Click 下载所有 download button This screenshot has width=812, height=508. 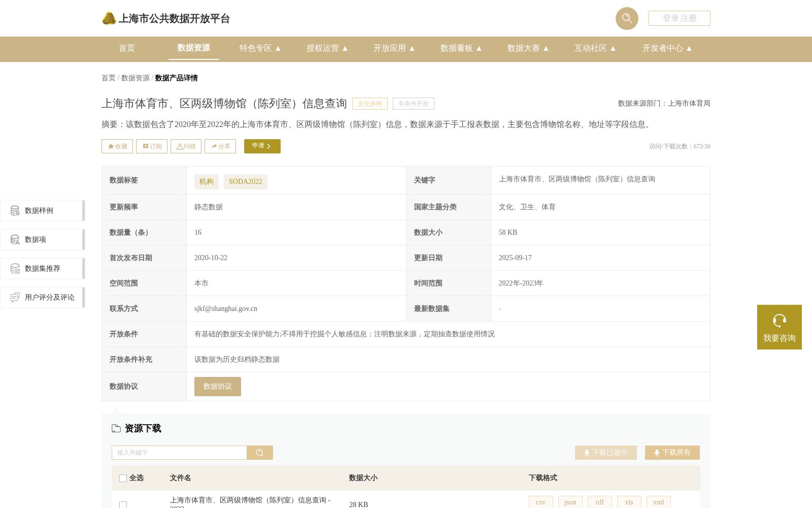(672, 453)
